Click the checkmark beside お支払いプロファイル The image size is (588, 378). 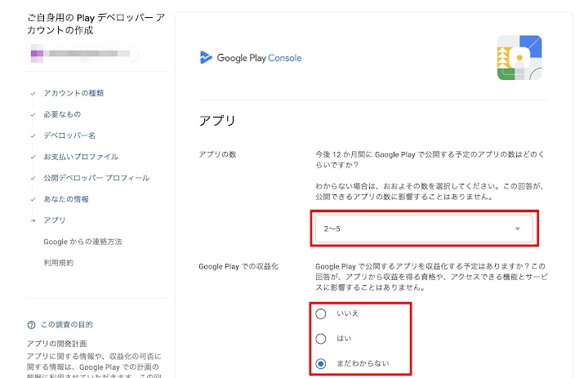click(x=33, y=157)
